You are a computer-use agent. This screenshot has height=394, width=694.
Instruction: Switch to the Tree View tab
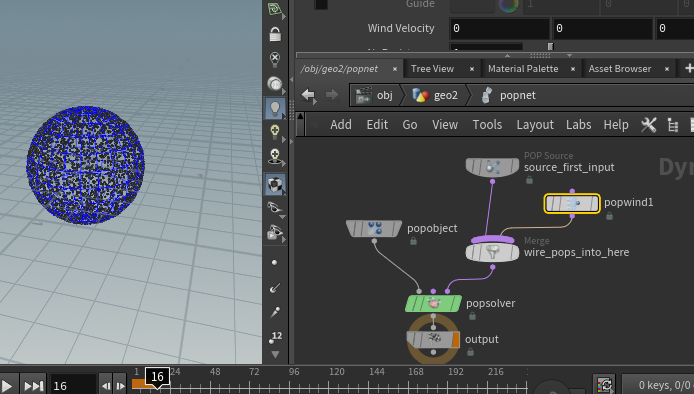tap(432, 69)
